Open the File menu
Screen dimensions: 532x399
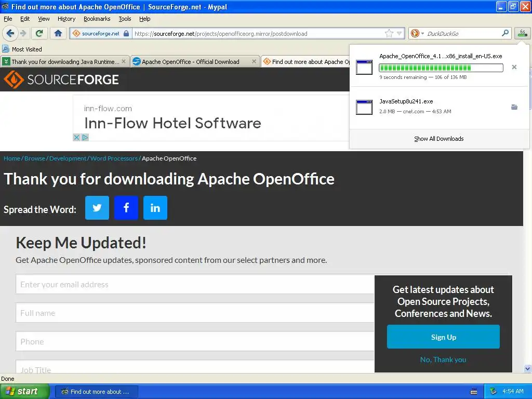point(8,19)
